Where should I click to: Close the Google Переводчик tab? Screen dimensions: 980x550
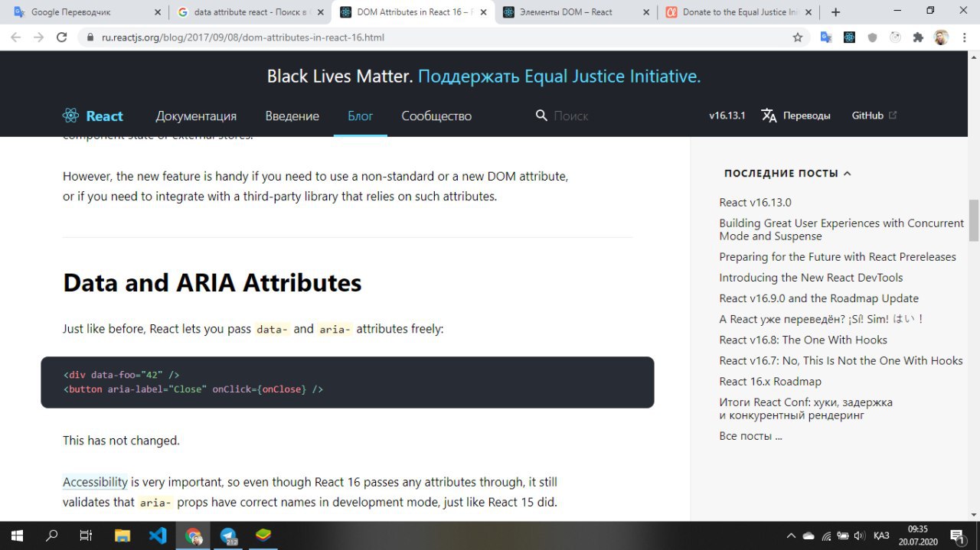[158, 12]
